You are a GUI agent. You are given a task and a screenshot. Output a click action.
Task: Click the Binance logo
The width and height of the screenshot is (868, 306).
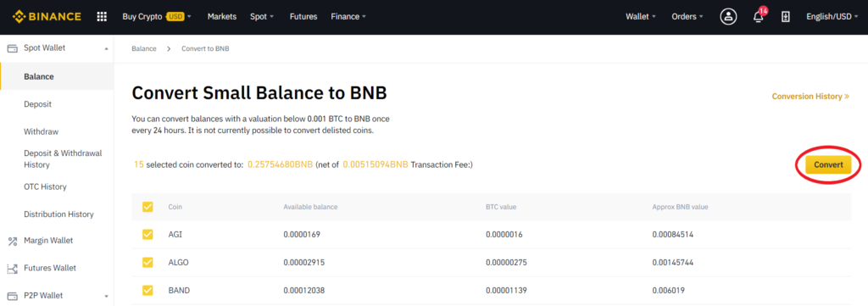click(47, 17)
